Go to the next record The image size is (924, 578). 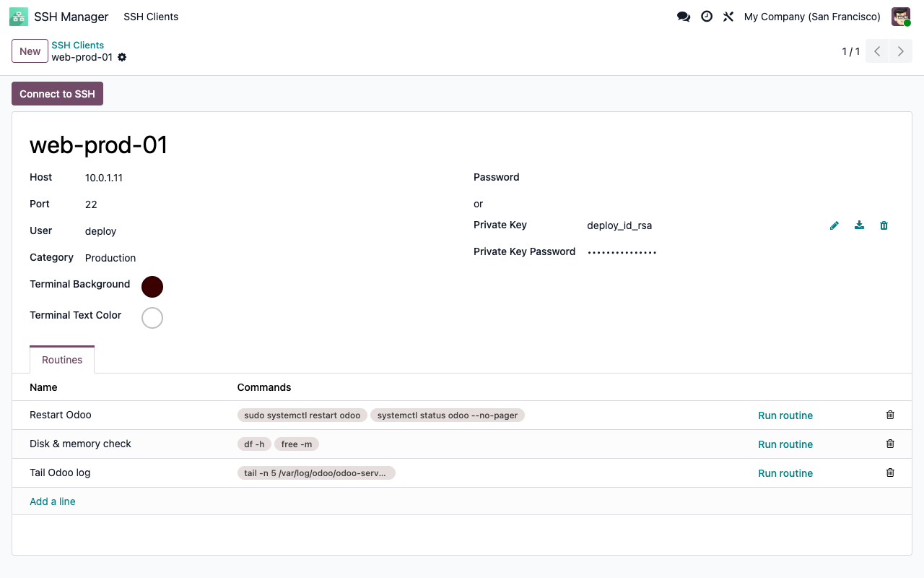[x=901, y=51]
